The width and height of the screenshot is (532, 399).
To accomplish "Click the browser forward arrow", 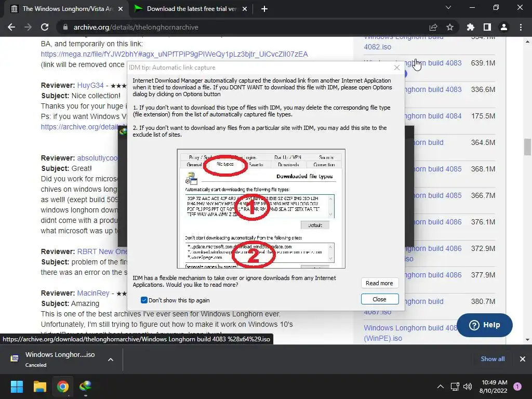I will (28, 27).
